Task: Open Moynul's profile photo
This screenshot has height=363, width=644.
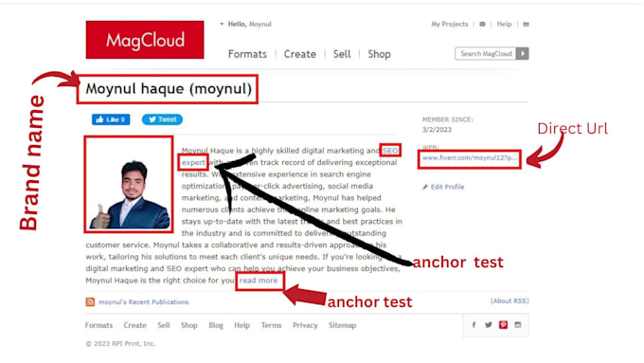Action: (129, 185)
